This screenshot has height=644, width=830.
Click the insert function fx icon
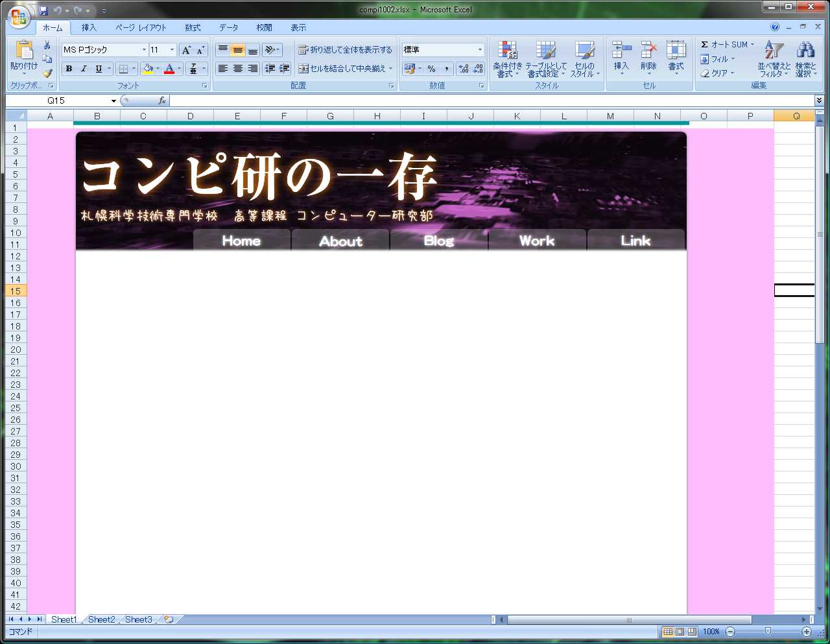pyautogui.click(x=162, y=101)
